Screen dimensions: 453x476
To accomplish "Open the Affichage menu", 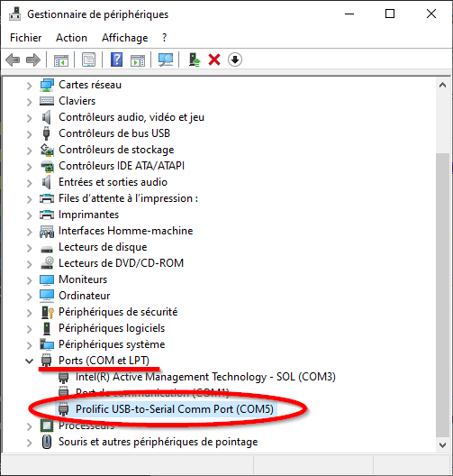I will pyautogui.click(x=125, y=38).
